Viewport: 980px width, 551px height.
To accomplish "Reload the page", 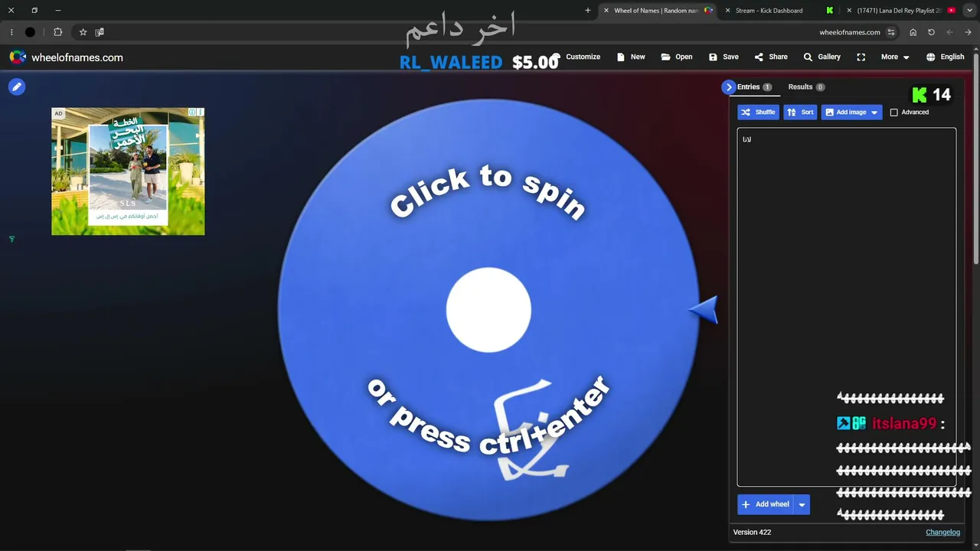I will 931,32.
